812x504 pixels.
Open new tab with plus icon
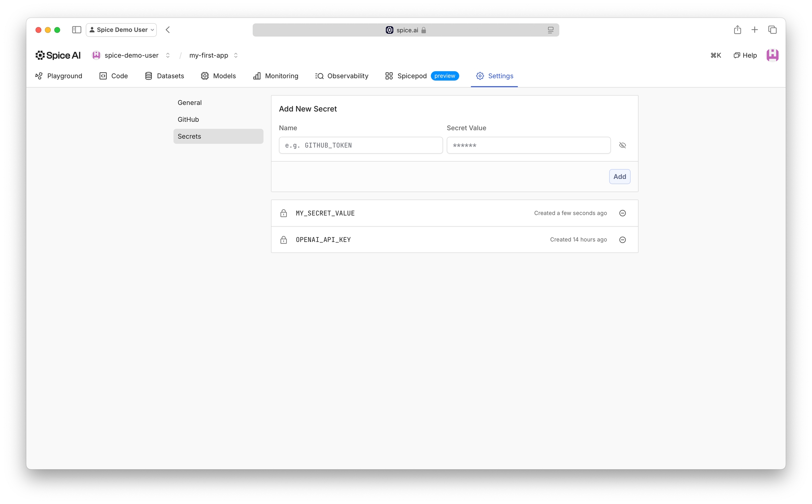tap(755, 30)
